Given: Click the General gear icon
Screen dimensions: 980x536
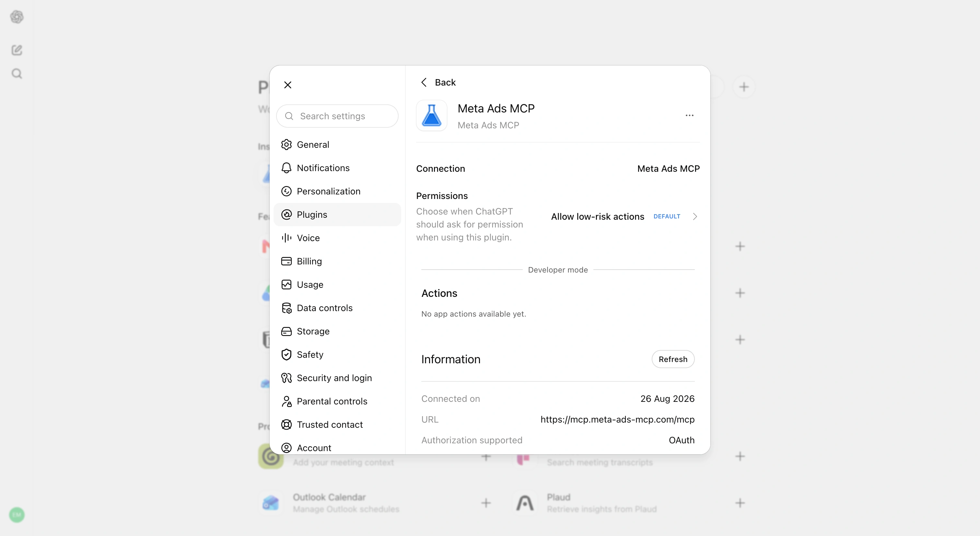Looking at the screenshot, I should [x=286, y=145].
